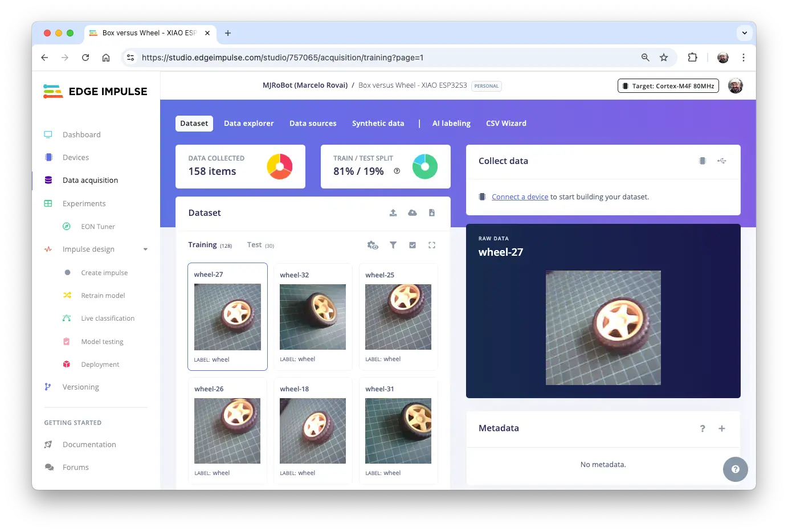Switch to the Data explorer tab
788x532 pixels.
tap(248, 124)
